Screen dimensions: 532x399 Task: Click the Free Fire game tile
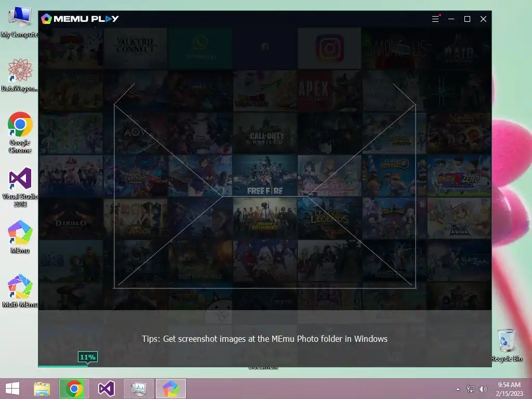(x=265, y=176)
